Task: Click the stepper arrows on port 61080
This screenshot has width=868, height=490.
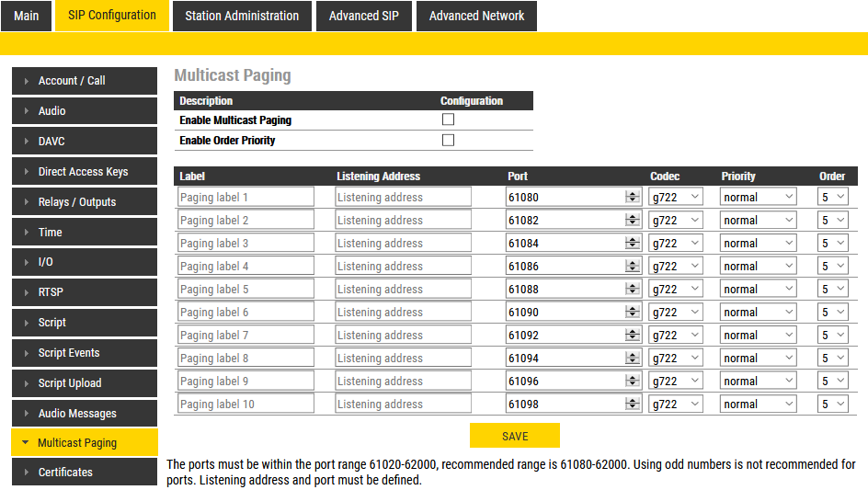Action: click(632, 197)
